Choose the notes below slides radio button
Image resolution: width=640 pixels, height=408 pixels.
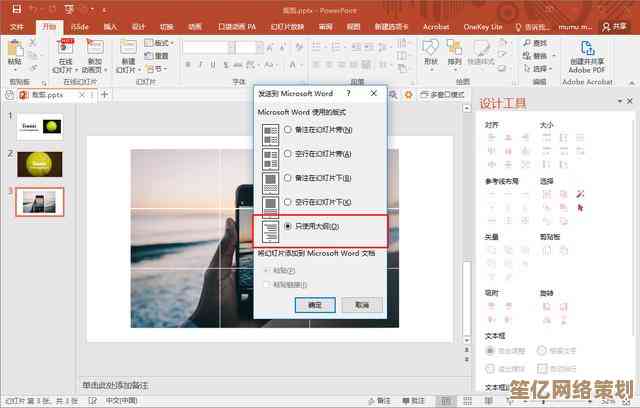(289, 178)
